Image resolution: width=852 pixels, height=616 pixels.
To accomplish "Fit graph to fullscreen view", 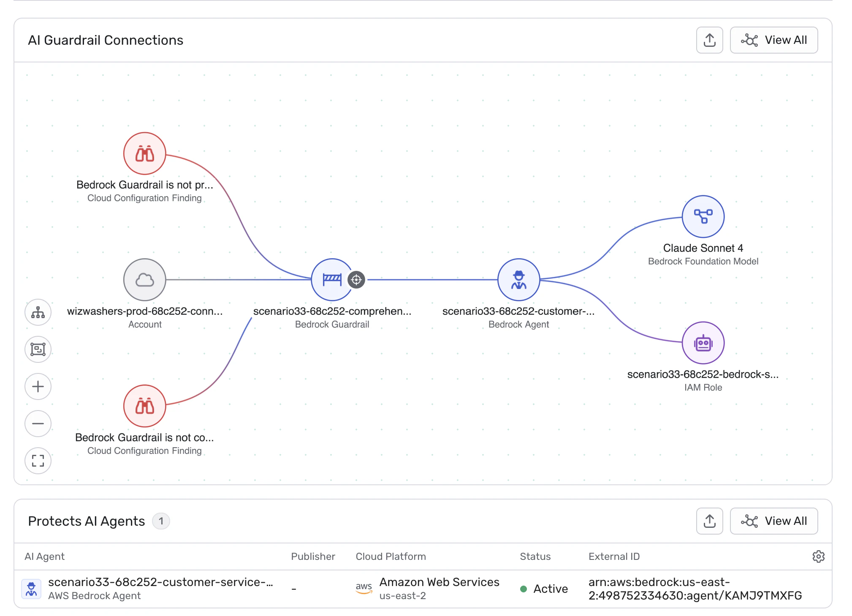I will pyautogui.click(x=38, y=460).
